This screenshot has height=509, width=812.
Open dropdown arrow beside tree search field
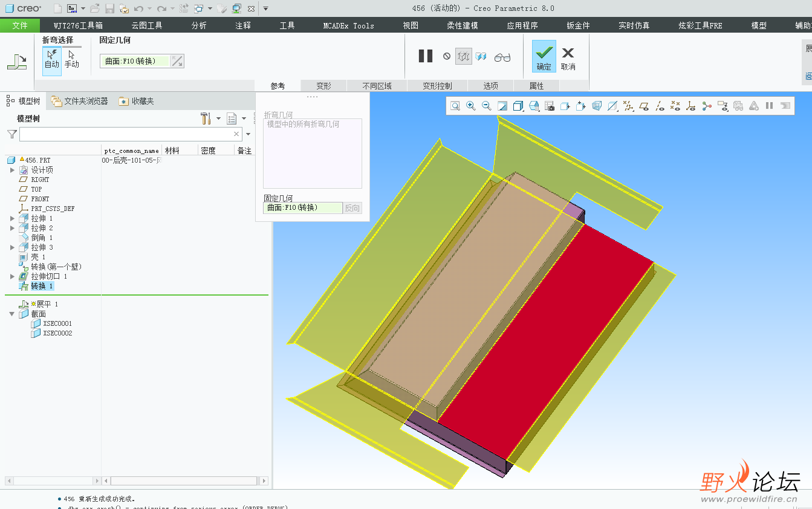(248, 134)
